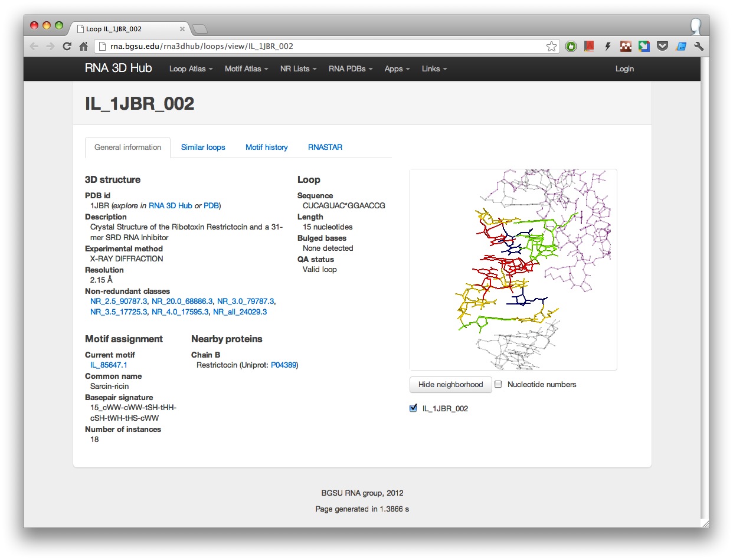The width and height of the screenshot is (733, 560).
Task: Click the browser home icon
Action: [x=84, y=47]
